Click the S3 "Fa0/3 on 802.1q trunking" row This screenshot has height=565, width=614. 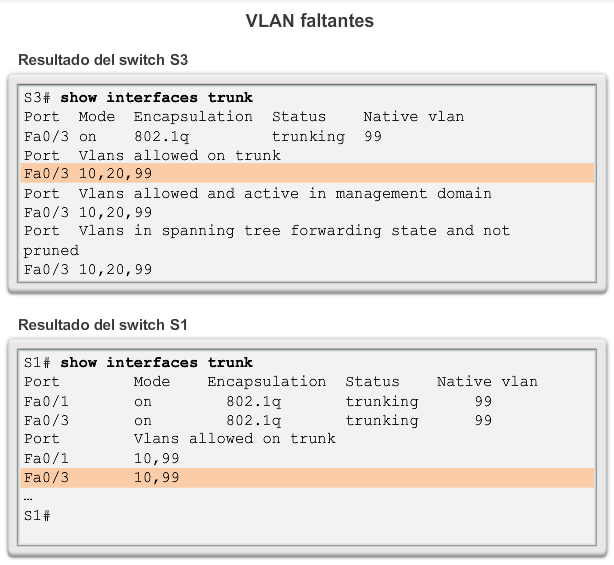pyautogui.click(x=202, y=136)
